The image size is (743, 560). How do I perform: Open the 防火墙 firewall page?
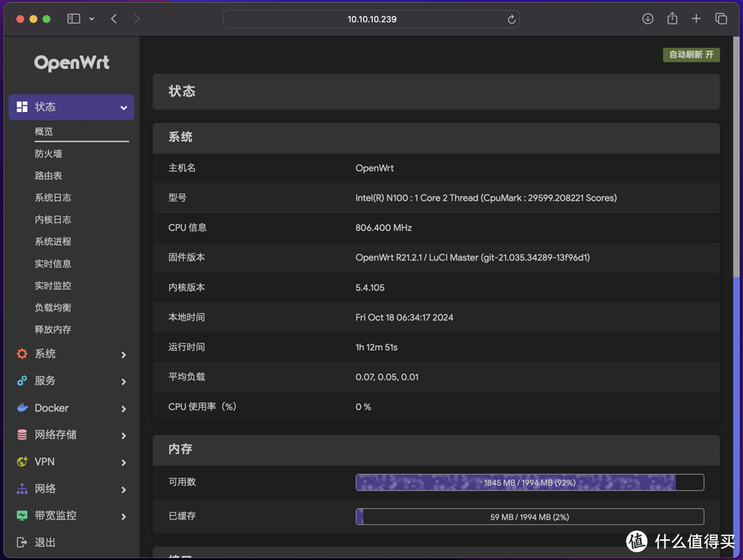point(49,153)
